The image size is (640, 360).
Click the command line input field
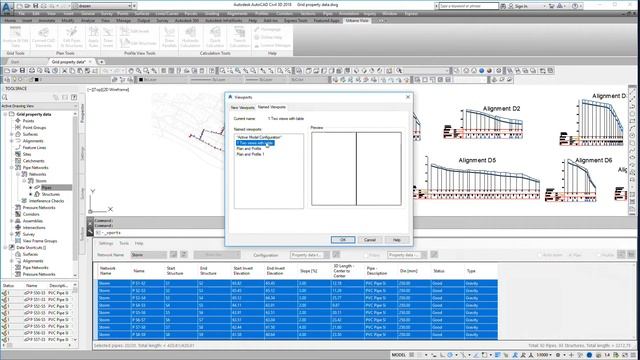click(x=159, y=233)
